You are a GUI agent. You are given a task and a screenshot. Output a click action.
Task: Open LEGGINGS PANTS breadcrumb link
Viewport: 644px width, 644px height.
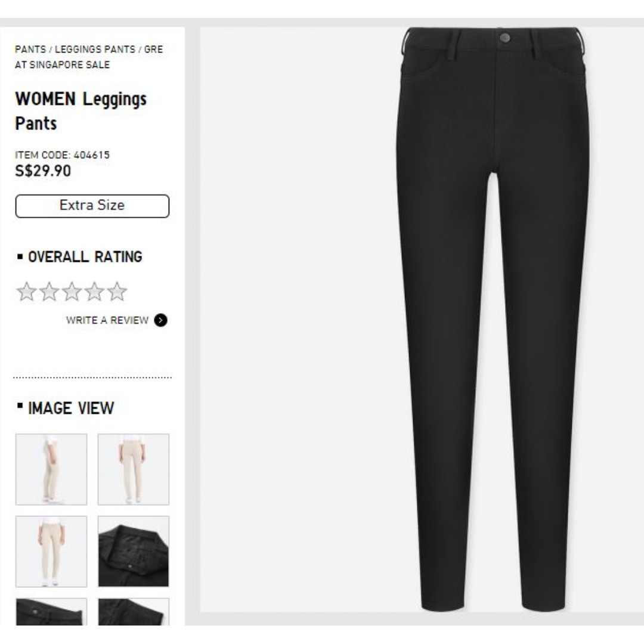pyautogui.click(x=95, y=49)
